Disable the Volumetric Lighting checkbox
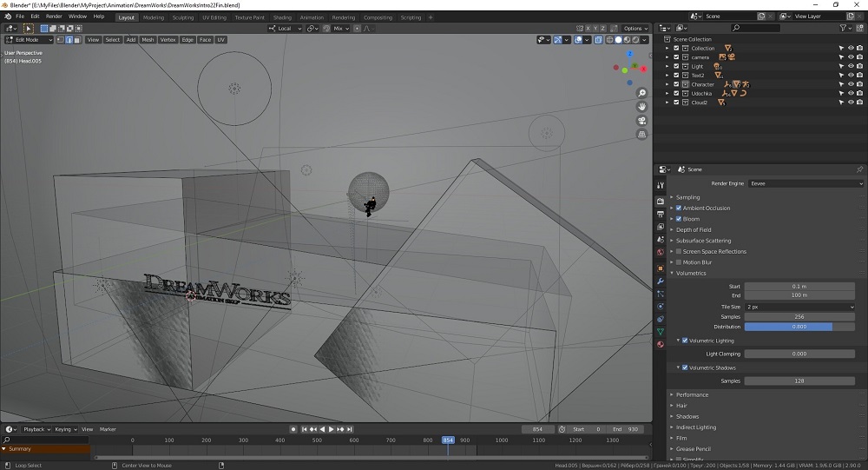The height and width of the screenshot is (470, 868). click(685, 341)
